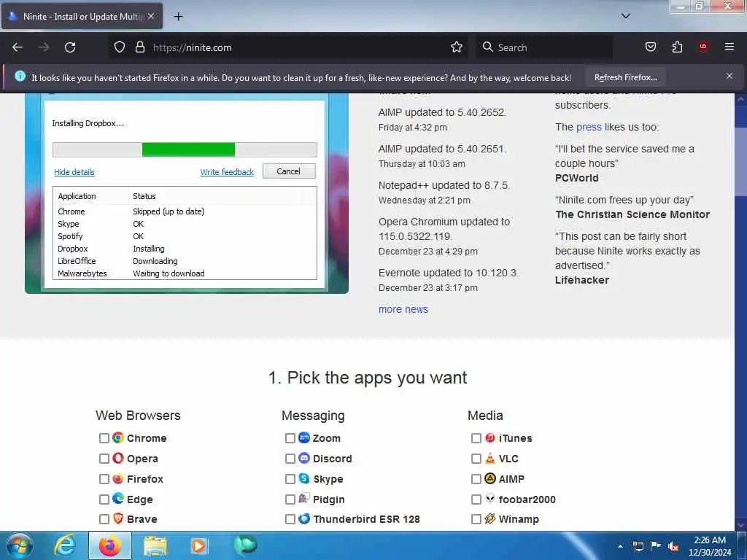Check the iTunes checkbox
The width and height of the screenshot is (747, 560).
point(476,438)
